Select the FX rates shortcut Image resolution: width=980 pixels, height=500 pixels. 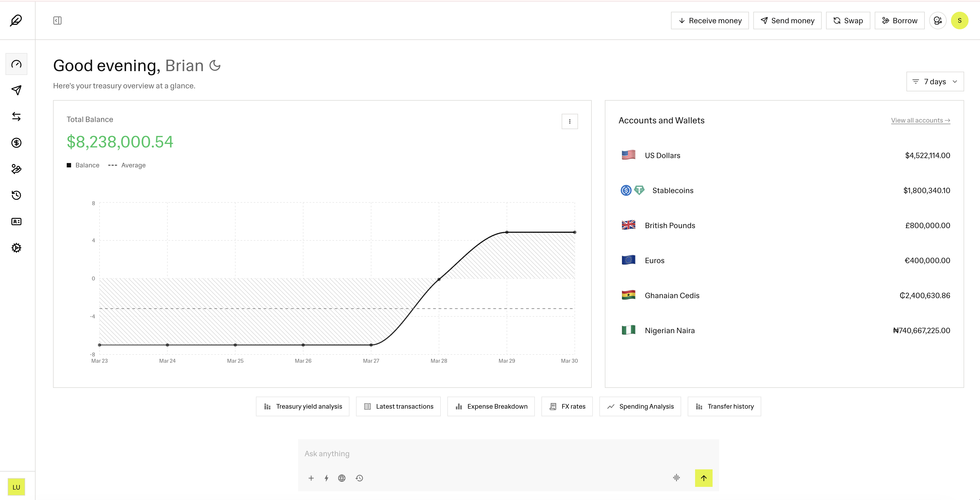(x=567, y=406)
